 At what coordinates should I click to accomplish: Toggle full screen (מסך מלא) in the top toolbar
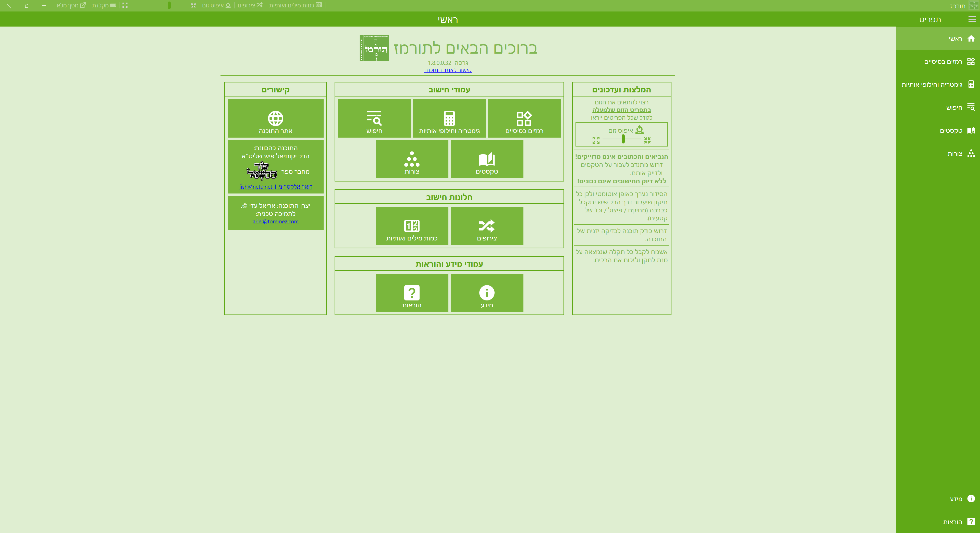[71, 5]
